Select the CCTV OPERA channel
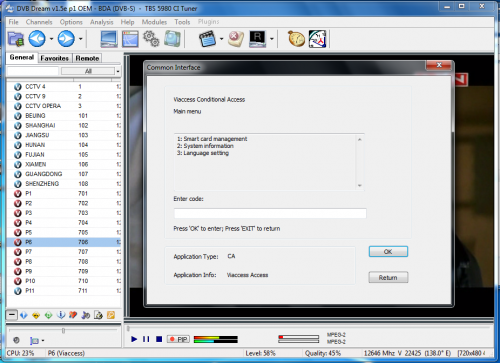The height and width of the screenshot is (363, 500). [x=64, y=106]
